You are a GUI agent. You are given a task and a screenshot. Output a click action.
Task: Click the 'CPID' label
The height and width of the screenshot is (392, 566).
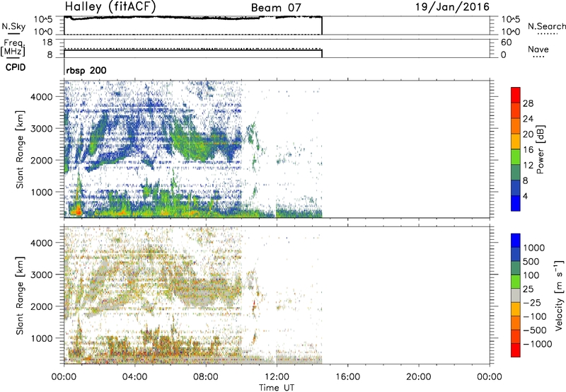tap(16, 67)
